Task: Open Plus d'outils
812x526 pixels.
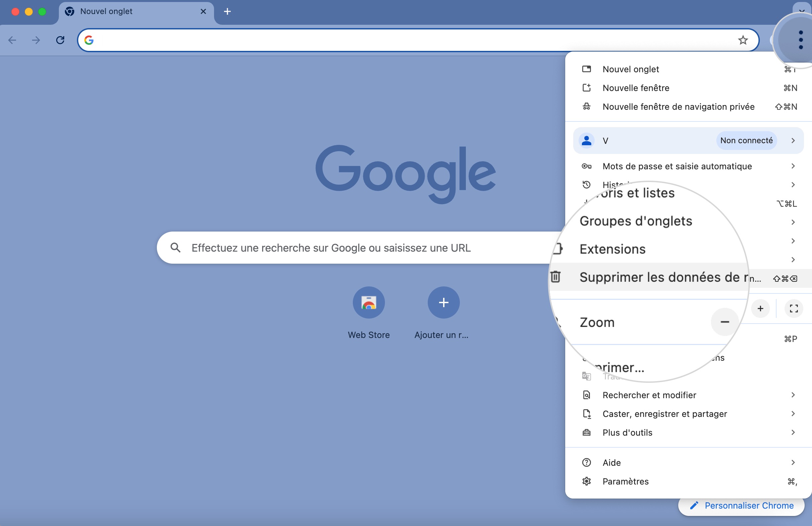Action: tap(689, 433)
